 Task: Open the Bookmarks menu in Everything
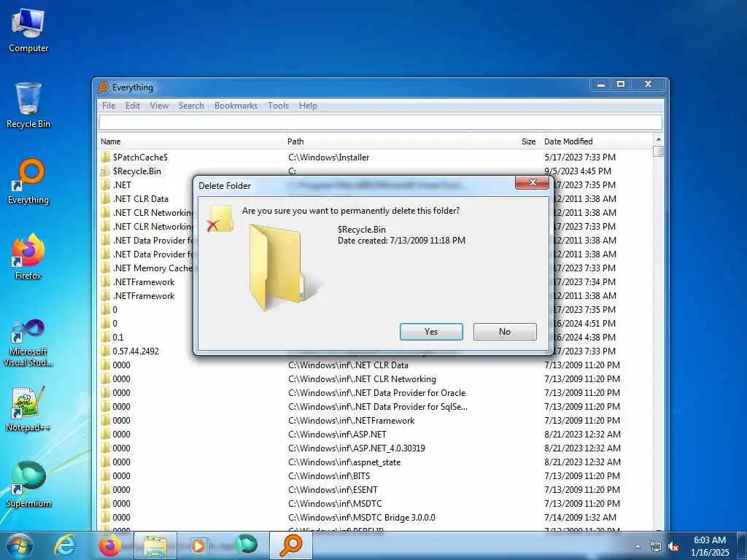pos(236,106)
